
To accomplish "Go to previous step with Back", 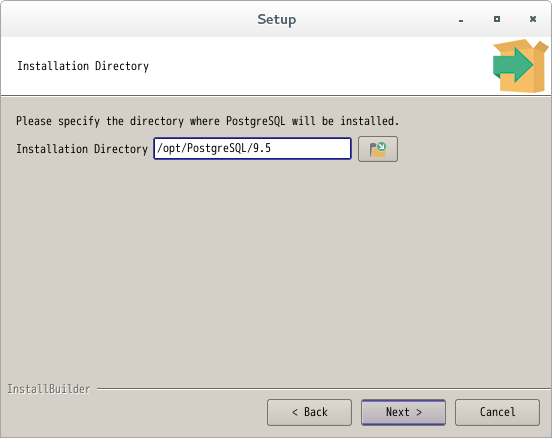I will [x=309, y=412].
